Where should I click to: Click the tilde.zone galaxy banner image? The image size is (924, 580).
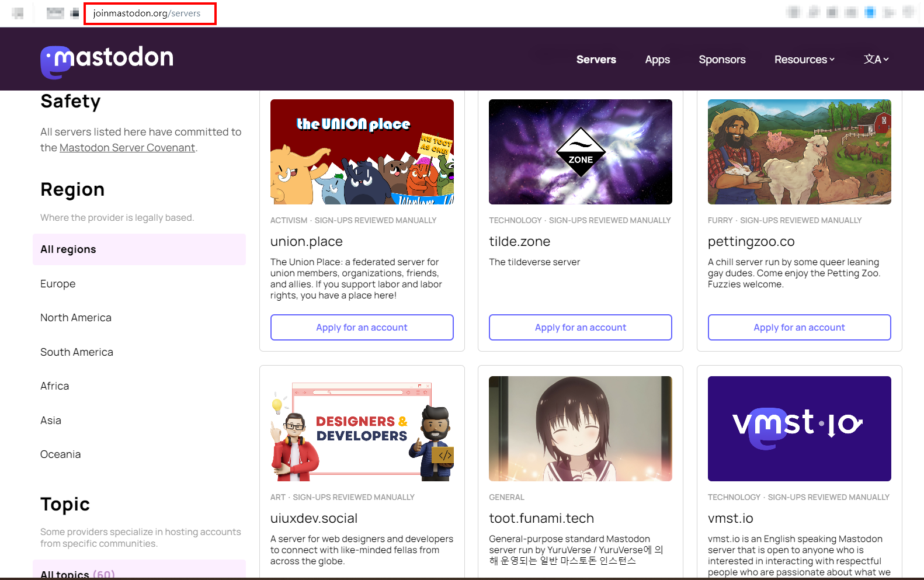(581, 152)
